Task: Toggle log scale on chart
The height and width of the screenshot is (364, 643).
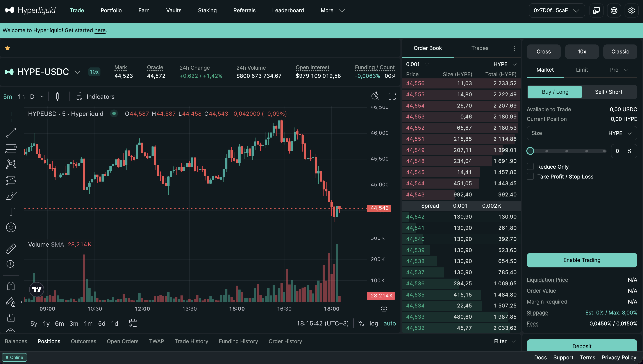Action: click(x=374, y=323)
